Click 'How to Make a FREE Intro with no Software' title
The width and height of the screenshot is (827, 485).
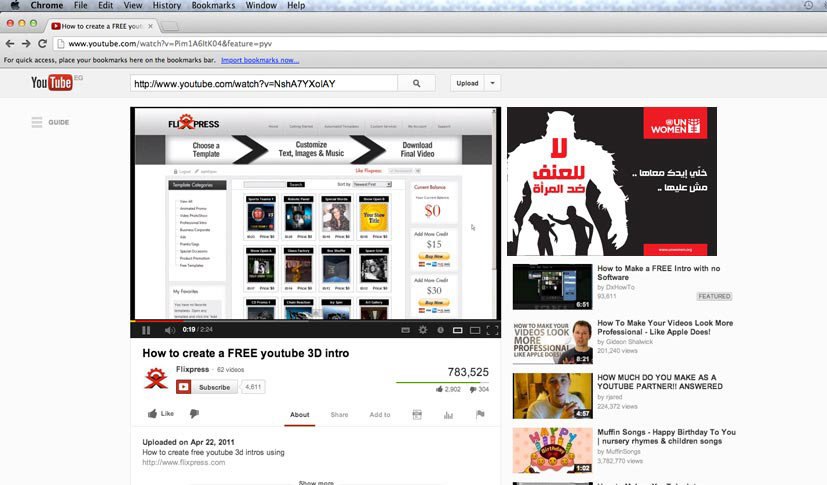coord(658,273)
